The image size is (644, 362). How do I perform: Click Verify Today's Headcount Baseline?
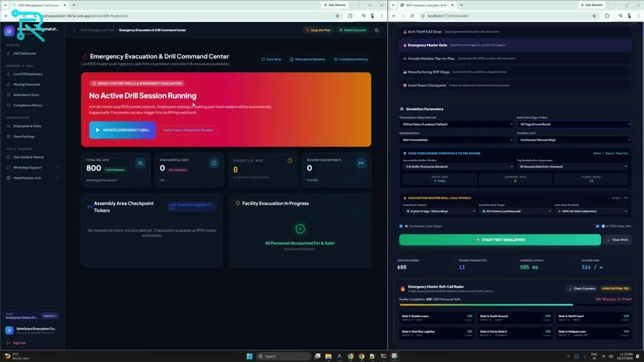click(188, 130)
